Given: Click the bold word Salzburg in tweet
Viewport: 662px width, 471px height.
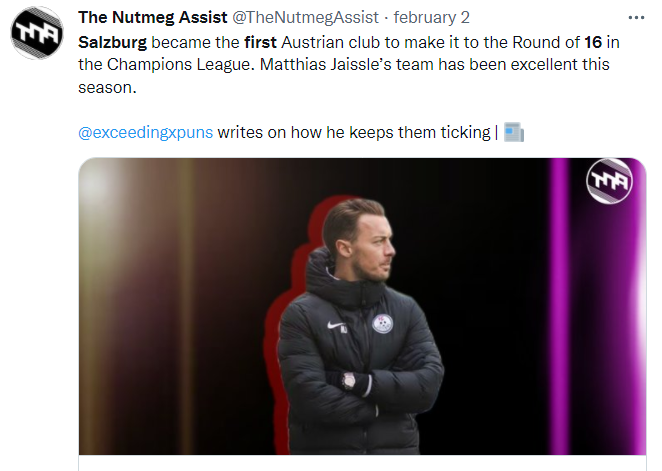Looking at the screenshot, I should click(x=112, y=42).
